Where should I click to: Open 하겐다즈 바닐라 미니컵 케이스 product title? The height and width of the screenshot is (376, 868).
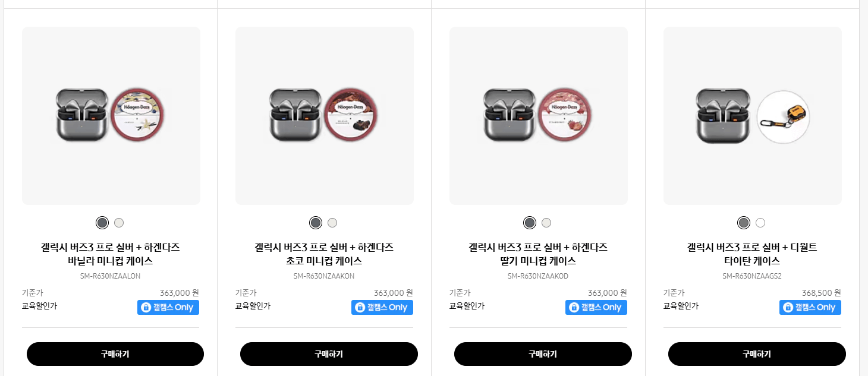click(x=111, y=254)
